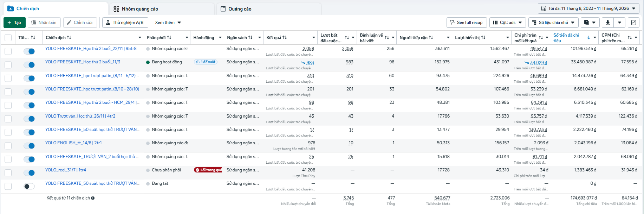
Task: Open Chiến dịch column options arrow
Action: [139, 38]
